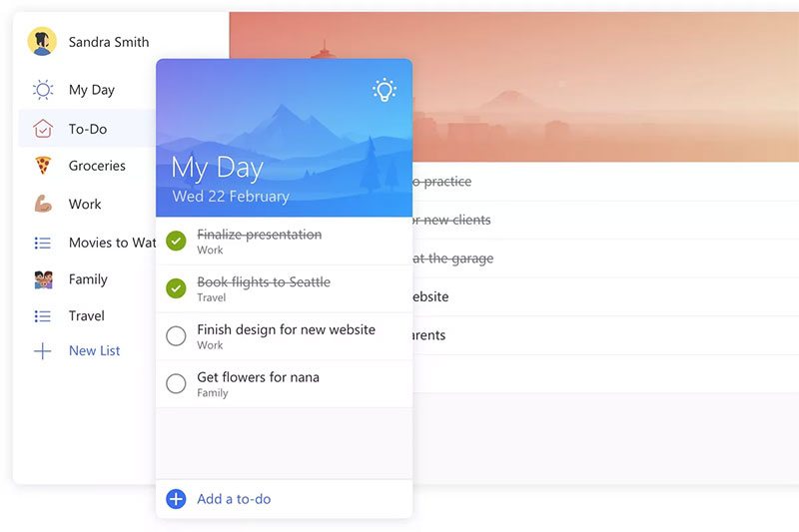This screenshot has height=532, width=799.
Task: Select the Travel list in sidebar
Action: 87,316
